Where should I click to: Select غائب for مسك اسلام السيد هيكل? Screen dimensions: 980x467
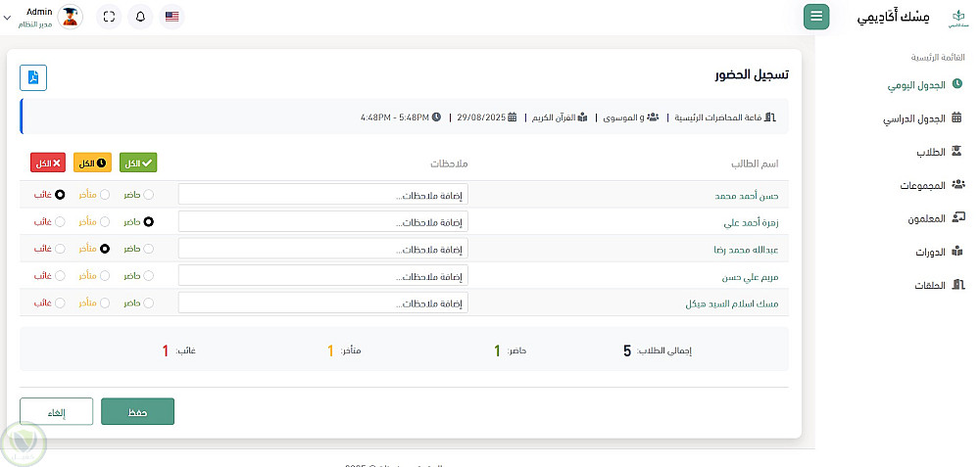point(60,303)
